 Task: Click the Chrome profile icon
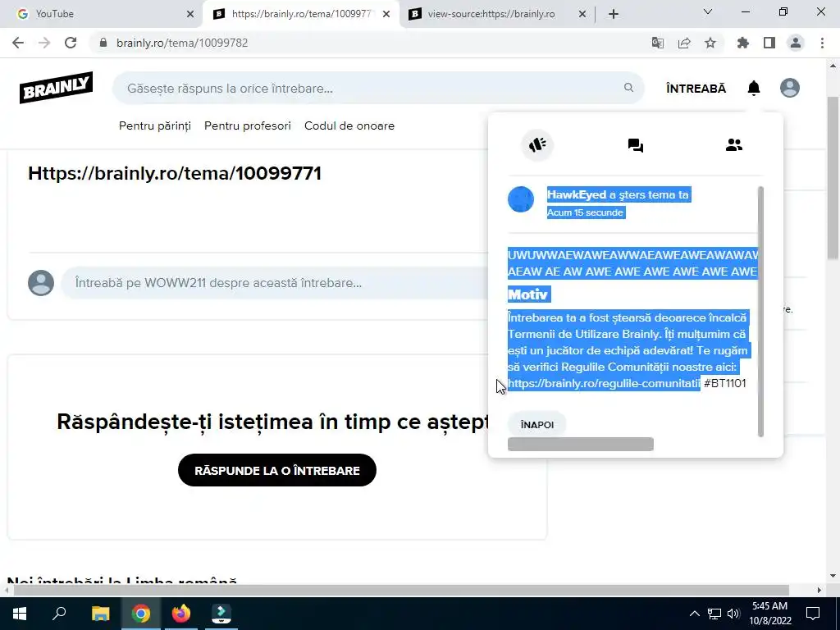tap(796, 43)
